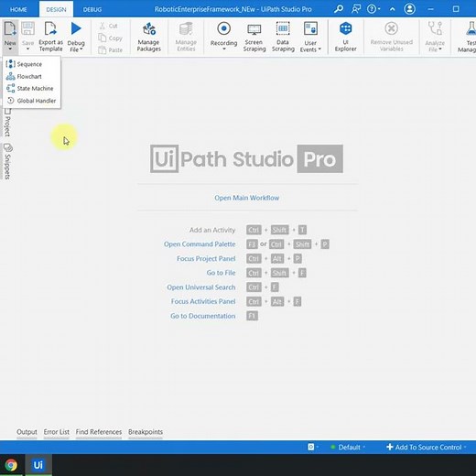The height and width of the screenshot is (476, 476).
Task: Expand the Save dropdown arrow
Action: tap(27, 49)
